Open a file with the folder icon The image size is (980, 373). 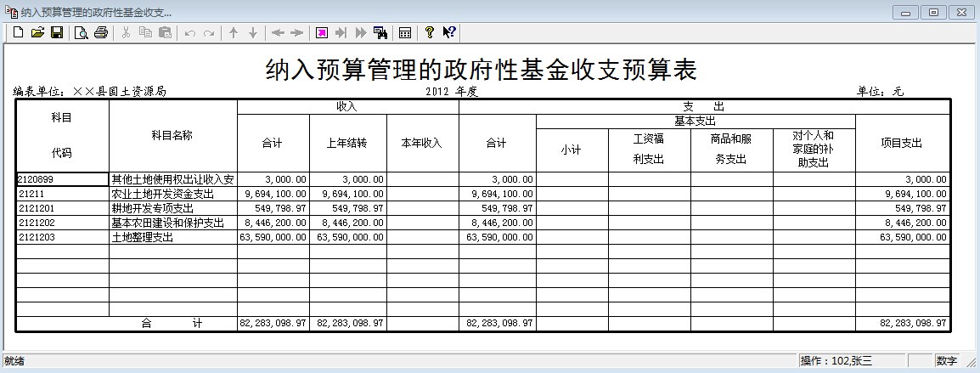(x=37, y=32)
